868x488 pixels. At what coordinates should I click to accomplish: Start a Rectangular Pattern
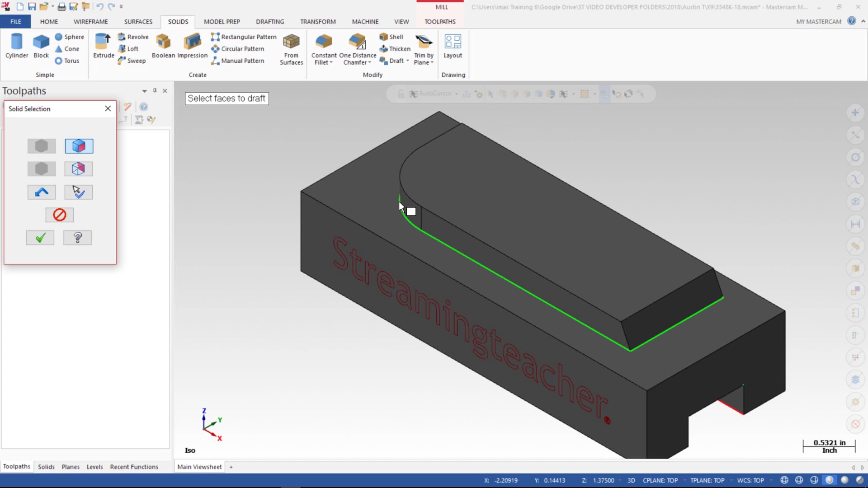(x=244, y=37)
